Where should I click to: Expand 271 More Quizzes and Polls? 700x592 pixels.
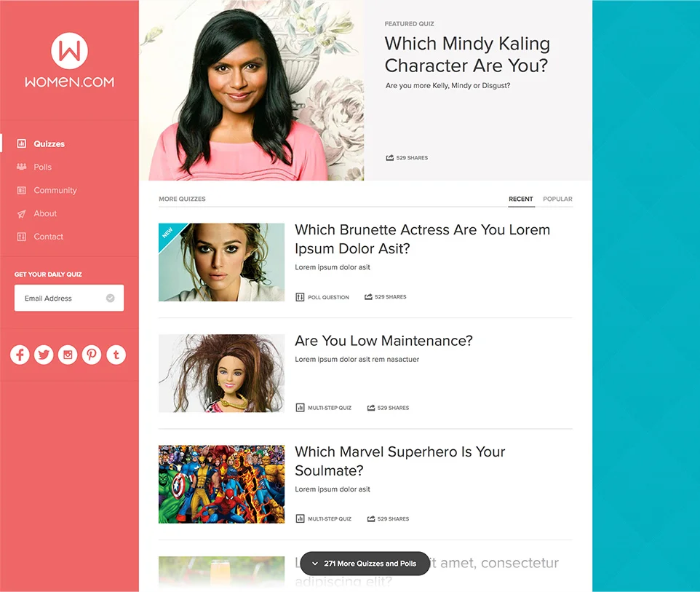coord(365,564)
